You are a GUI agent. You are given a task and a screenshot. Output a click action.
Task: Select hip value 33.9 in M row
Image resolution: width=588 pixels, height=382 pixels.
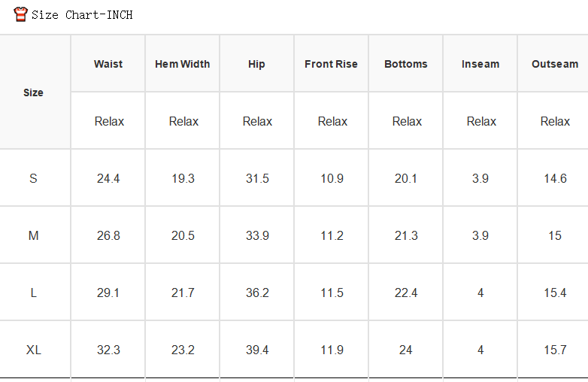tap(257, 236)
